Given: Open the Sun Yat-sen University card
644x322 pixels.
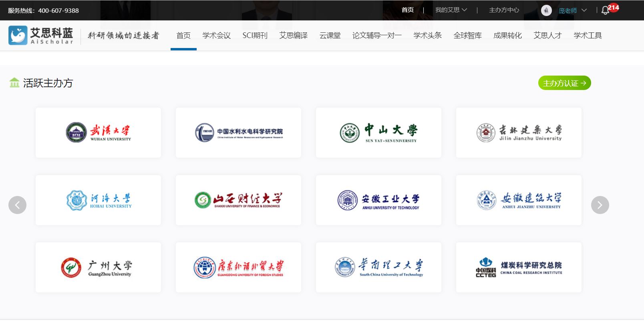Looking at the screenshot, I should click(x=378, y=132).
